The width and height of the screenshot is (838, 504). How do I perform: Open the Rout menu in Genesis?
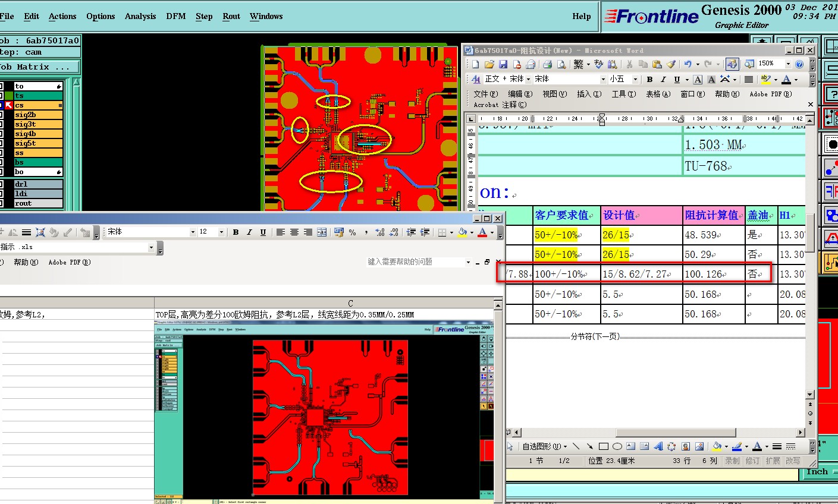pos(231,16)
